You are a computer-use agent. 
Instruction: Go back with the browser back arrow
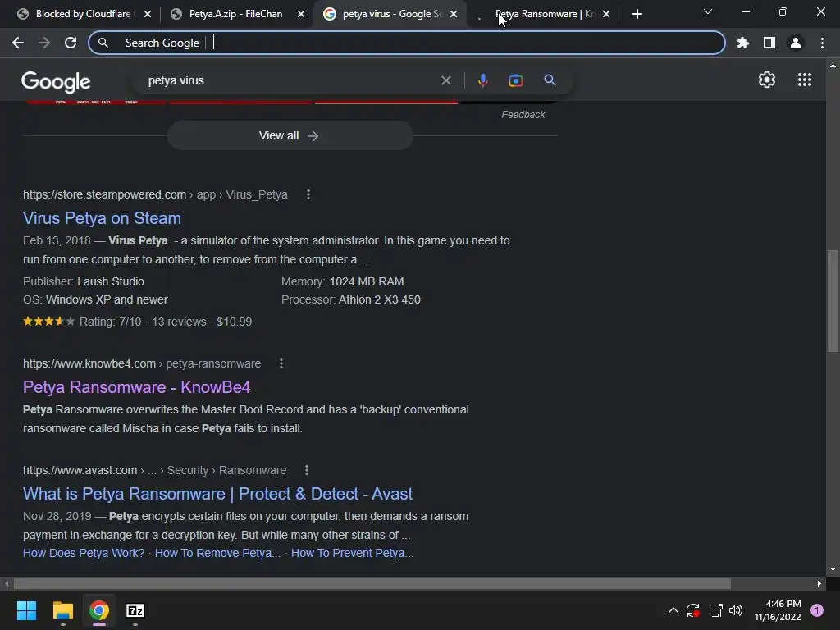tap(18, 43)
